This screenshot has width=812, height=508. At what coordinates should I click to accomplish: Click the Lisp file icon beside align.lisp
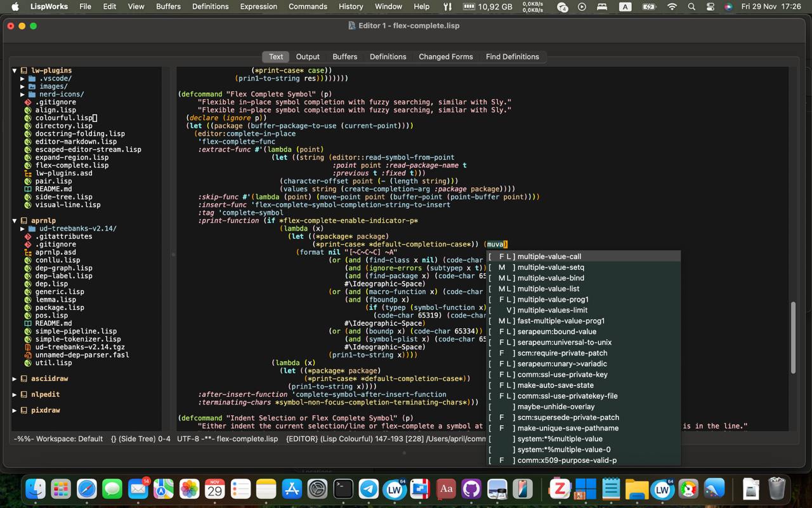[28, 110]
